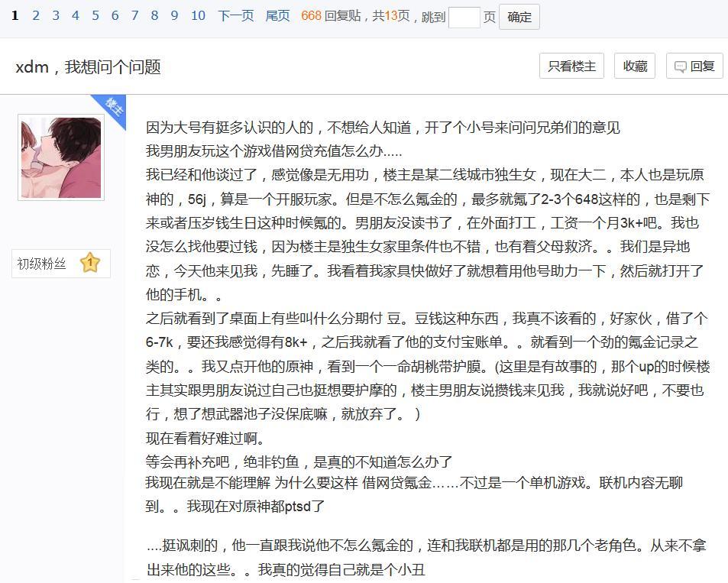
Task: Go to page 7 of the thread
Action: (134, 16)
